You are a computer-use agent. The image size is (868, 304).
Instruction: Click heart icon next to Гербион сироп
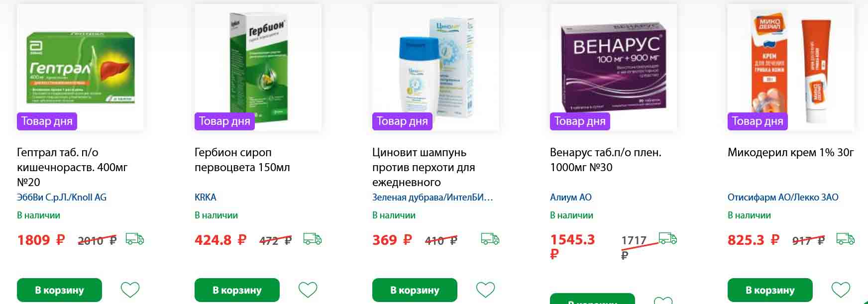click(x=308, y=290)
